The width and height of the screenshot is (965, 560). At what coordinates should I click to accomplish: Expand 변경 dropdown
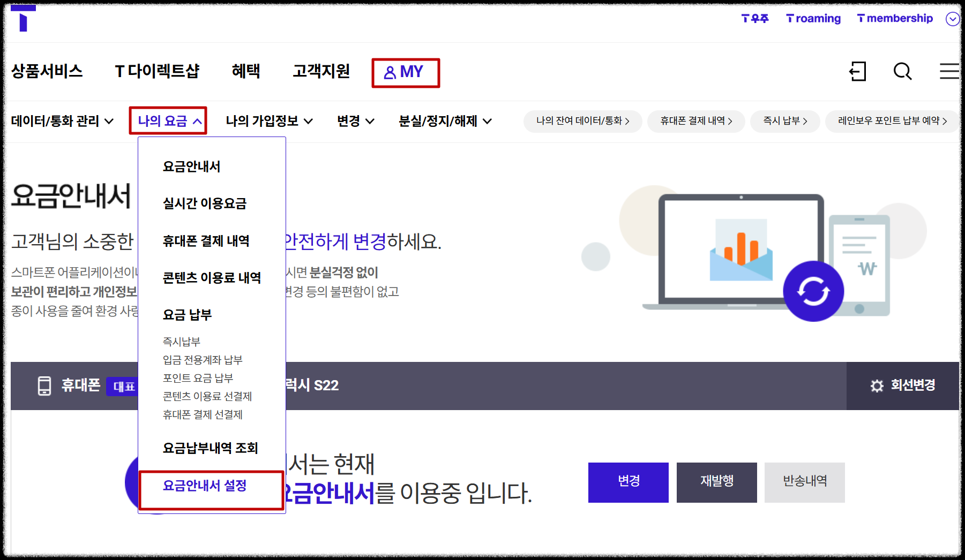pyautogui.click(x=355, y=121)
